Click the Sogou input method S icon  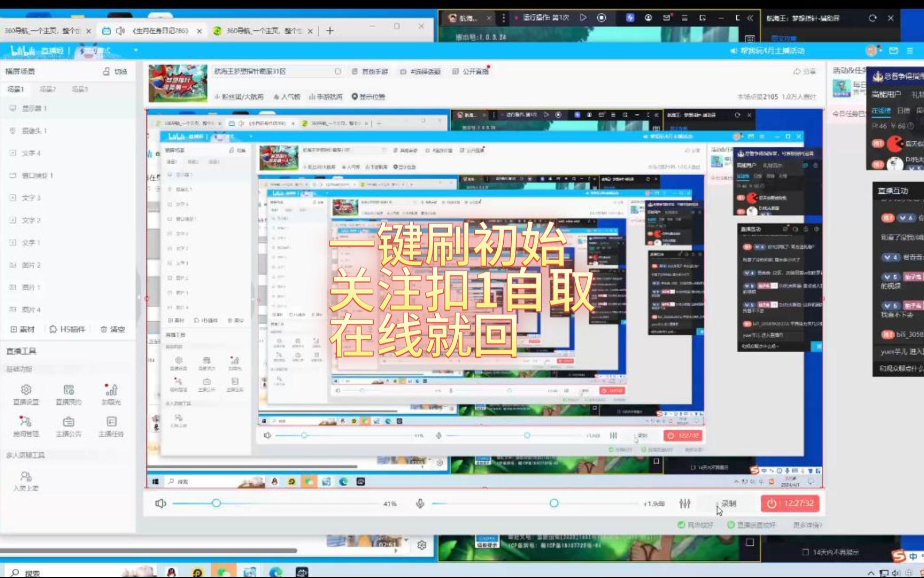click(x=899, y=556)
